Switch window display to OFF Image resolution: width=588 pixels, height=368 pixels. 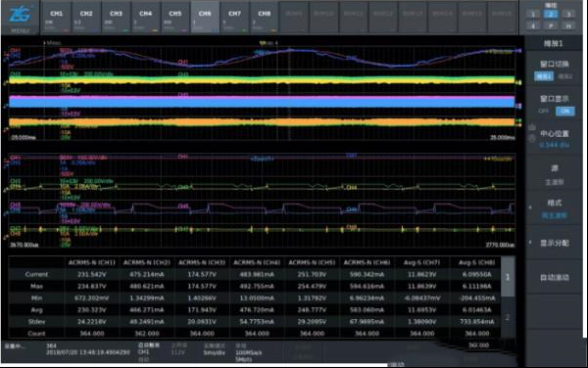(543, 112)
